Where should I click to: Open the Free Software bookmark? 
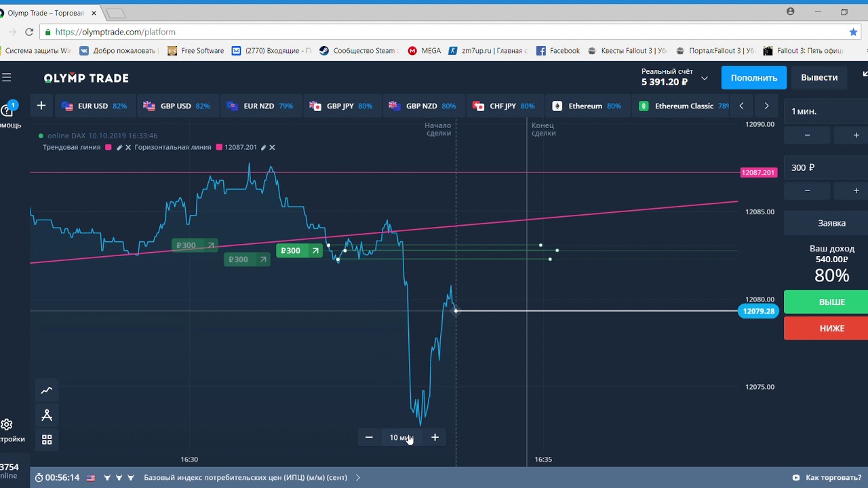pyautogui.click(x=195, y=51)
